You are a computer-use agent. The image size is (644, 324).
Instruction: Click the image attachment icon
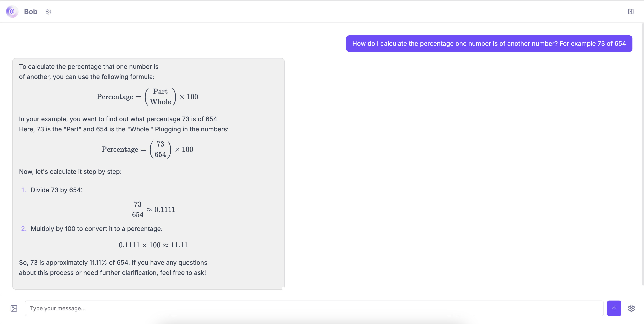tap(14, 308)
